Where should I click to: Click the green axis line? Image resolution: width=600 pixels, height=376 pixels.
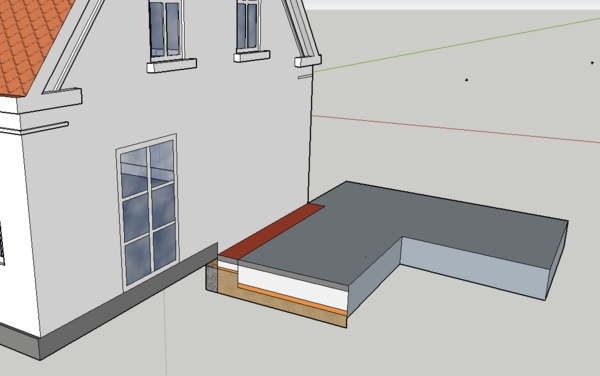pos(455,45)
